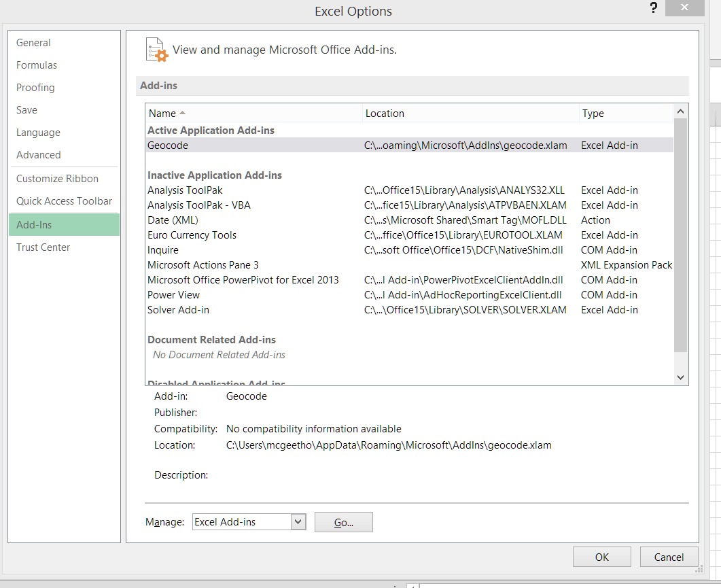The image size is (721, 588).
Task: Click the Help question mark icon
Action: click(x=654, y=10)
